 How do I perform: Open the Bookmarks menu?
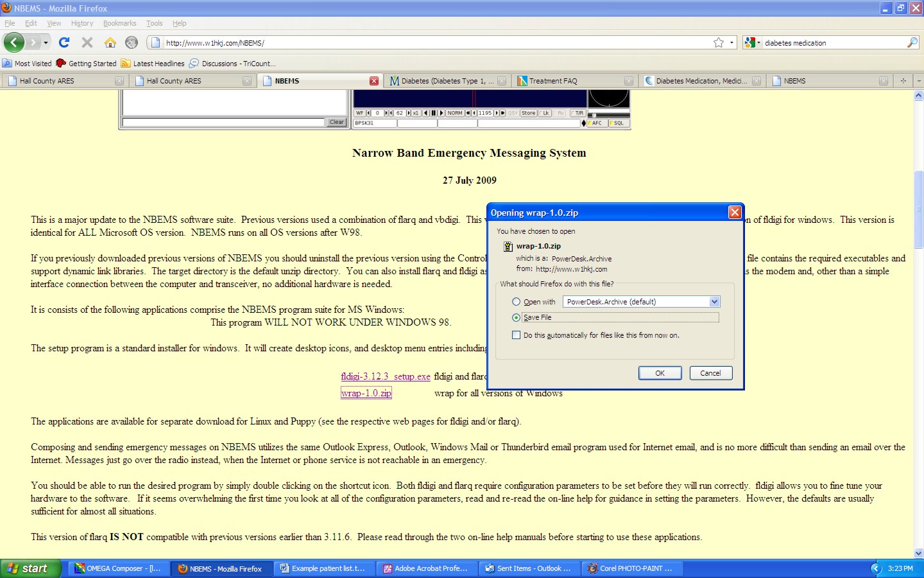point(119,23)
